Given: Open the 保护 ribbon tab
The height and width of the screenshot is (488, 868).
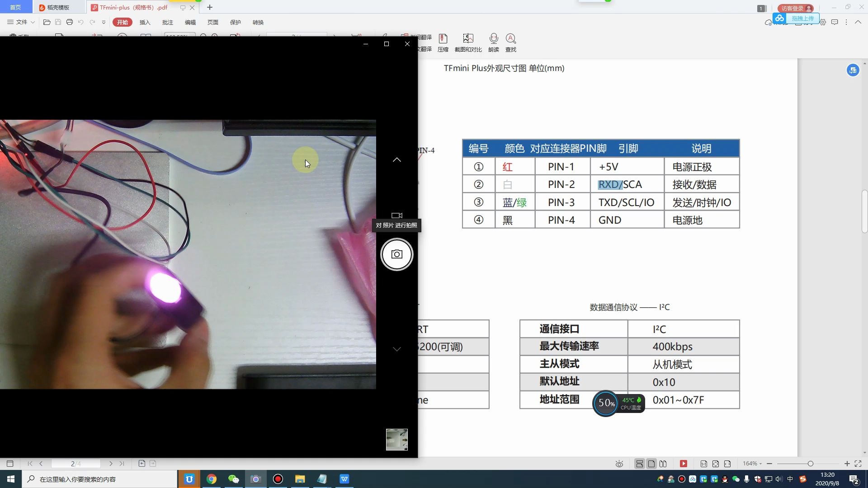Looking at the screenshot, I should [235, 22].
